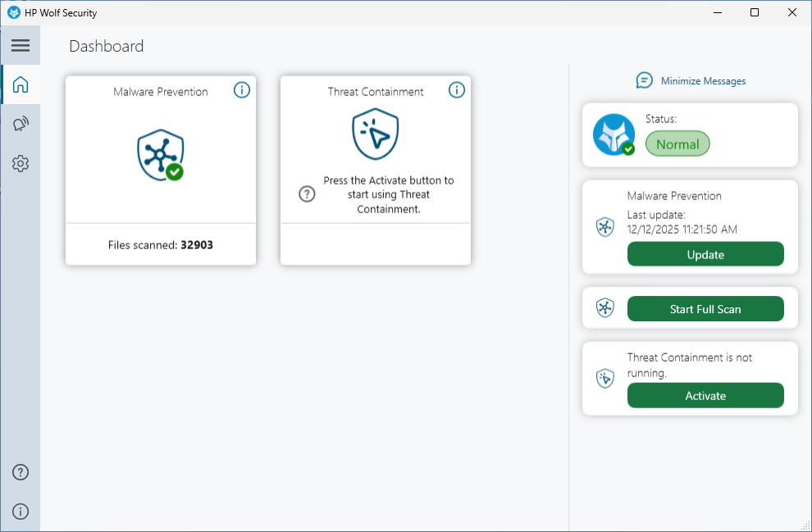The height and width of the screenshot is (532, 812).
Task: Click the HP Wolf Security title bar logo
Action: (x=14, y=12)
